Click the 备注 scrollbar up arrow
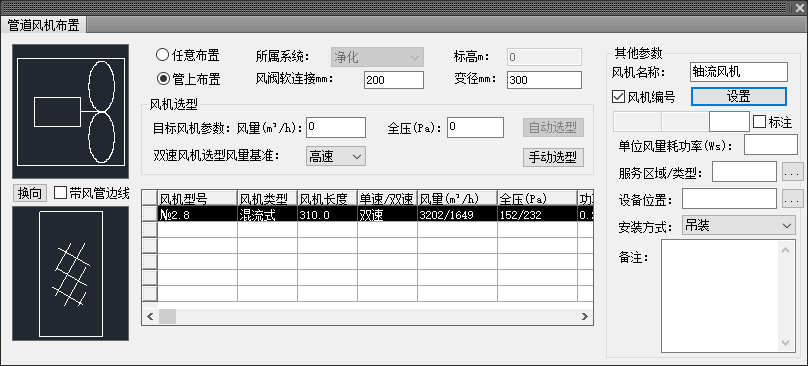 pos(785,251)
